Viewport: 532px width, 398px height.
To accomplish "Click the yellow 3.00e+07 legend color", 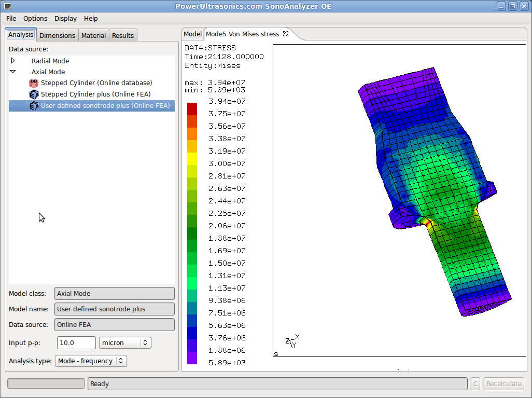I will click(x=192, y=159).
